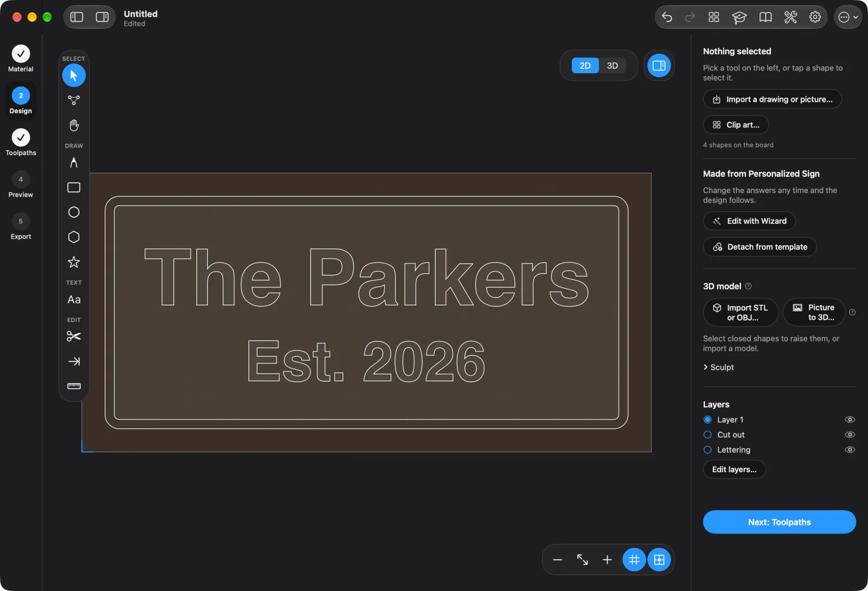
Task: Toggle the snap alignment button
Action: (659, 560)
